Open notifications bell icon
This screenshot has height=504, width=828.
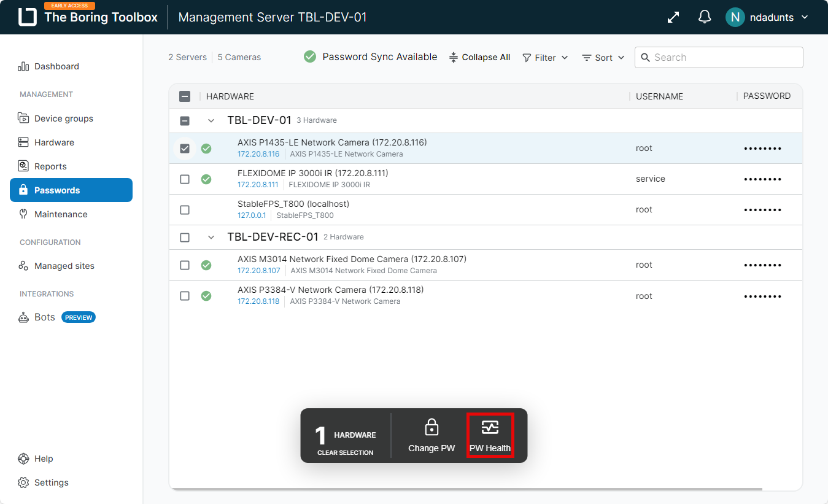[705, 17]
